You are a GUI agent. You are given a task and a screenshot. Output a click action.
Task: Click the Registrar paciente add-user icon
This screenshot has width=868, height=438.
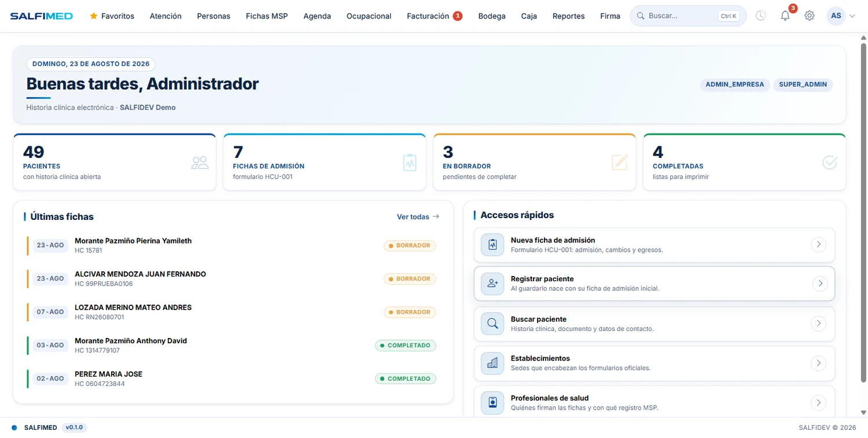(x=492, y=284)
